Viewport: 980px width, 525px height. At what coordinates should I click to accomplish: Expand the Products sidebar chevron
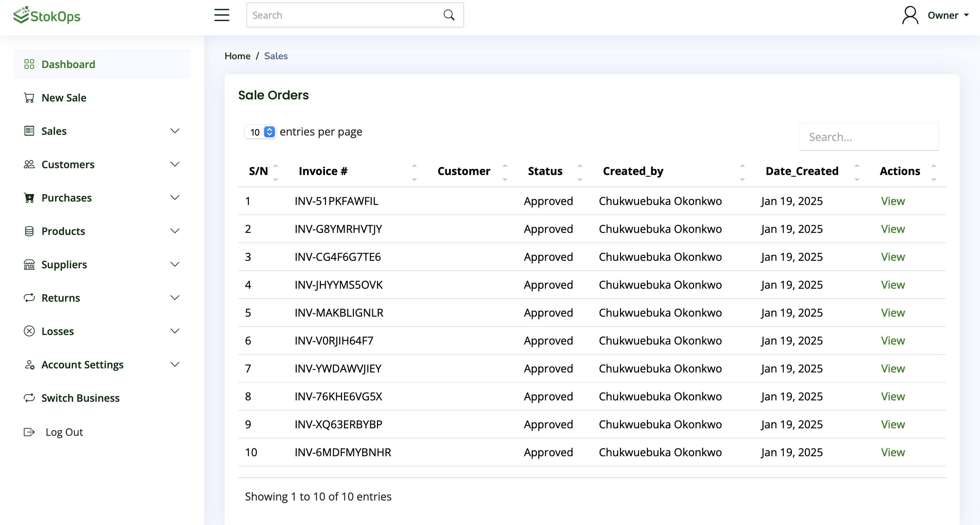coord(175,231)
